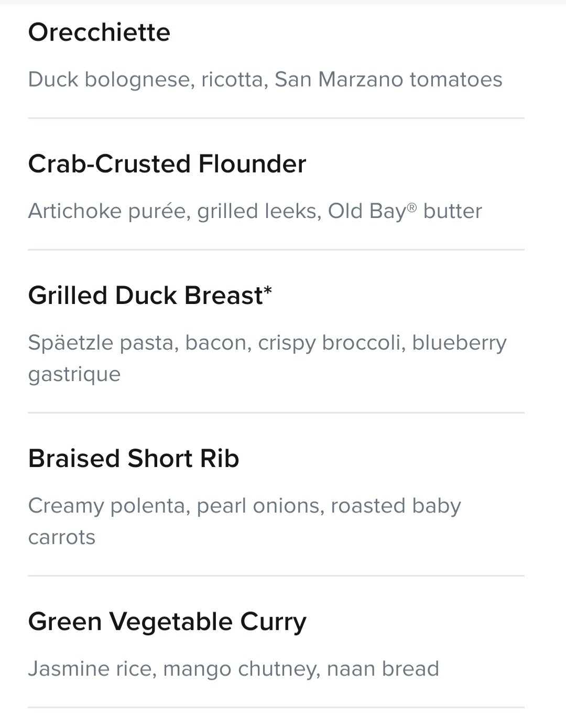Open the Green Vegetable Curry item
The image size is (566, 728).
(167, 622)
